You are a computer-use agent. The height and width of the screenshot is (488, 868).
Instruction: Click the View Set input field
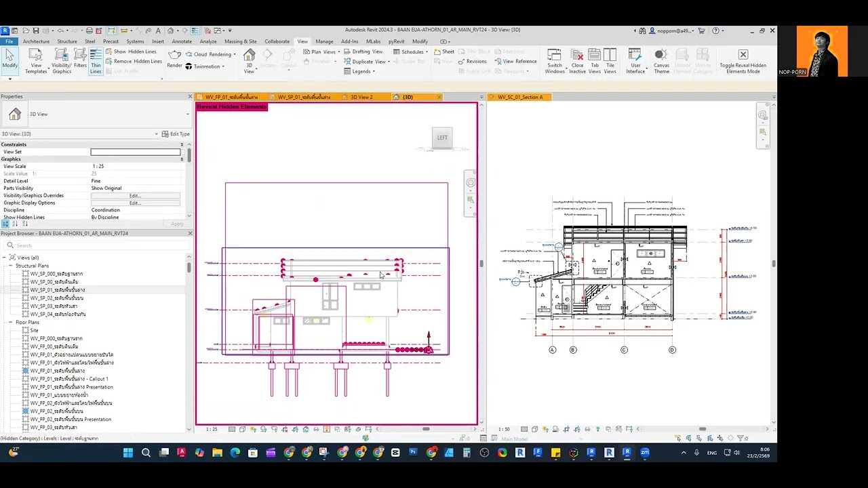click(x=136, y=152)
